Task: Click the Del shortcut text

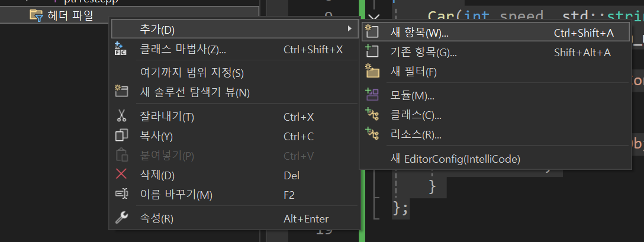Action: 292,176
